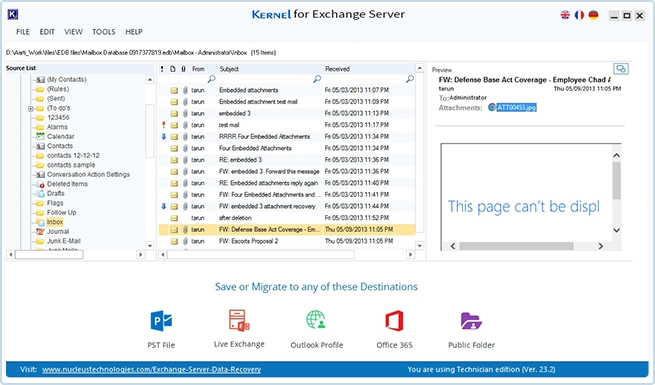Select the Conversation Action Settings folder
Viewport: 655px width, 385px height.
(88, 174)
